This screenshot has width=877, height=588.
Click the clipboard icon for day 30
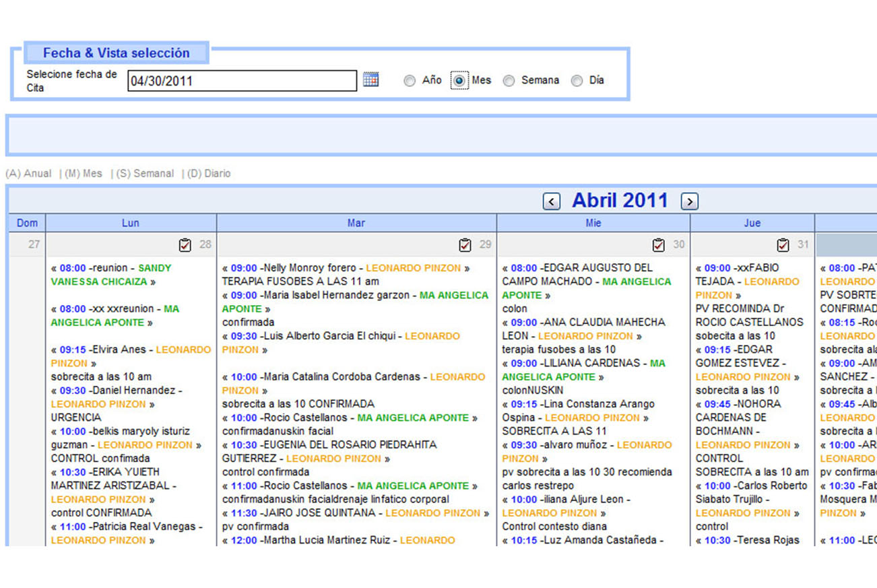tap(658, 244)
